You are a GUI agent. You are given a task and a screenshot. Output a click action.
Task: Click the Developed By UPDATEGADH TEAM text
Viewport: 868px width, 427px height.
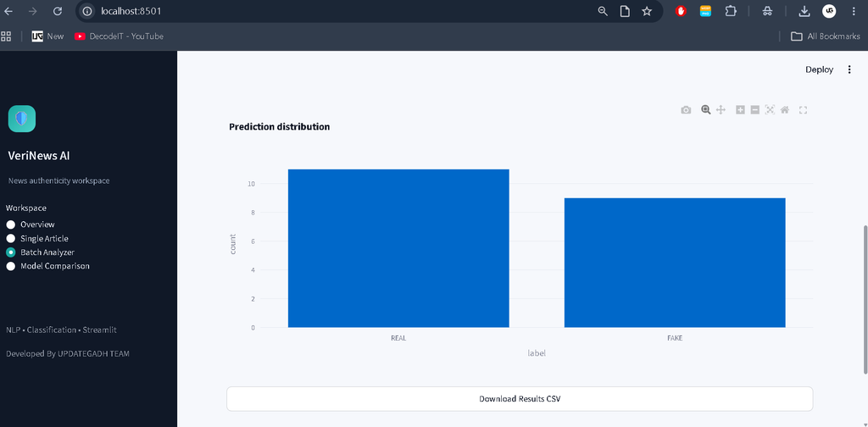(68, 353)
